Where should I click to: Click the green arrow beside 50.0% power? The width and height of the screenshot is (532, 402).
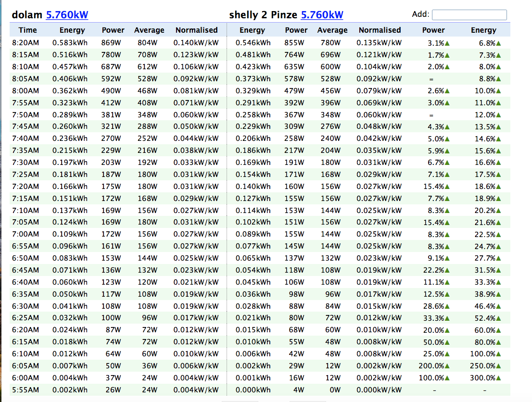[447, 343]
